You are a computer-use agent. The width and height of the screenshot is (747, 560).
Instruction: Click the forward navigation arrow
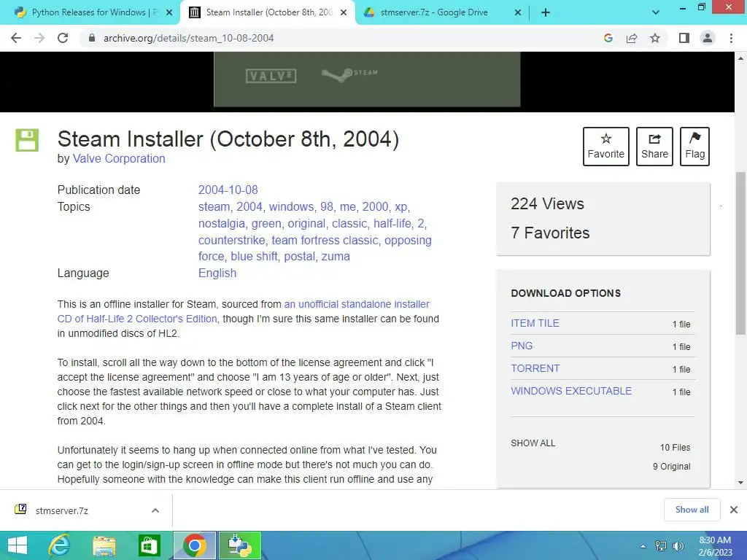click(x=39, y=38)
